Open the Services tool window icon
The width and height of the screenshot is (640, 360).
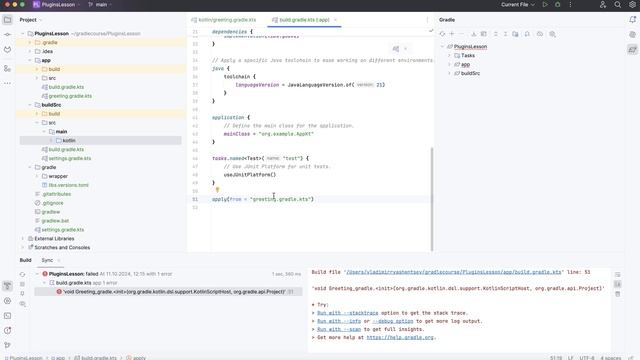click(x=7, y=301)
